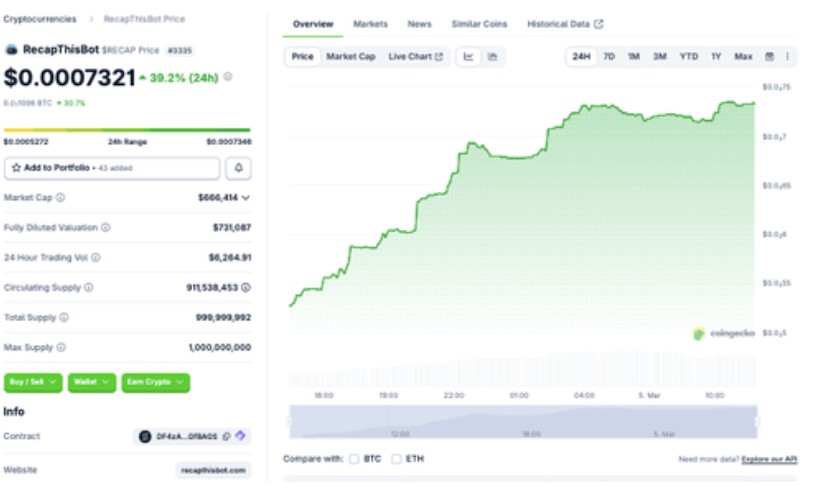
Task: Open the chart calendar date picker
Action: coord(769,57)
